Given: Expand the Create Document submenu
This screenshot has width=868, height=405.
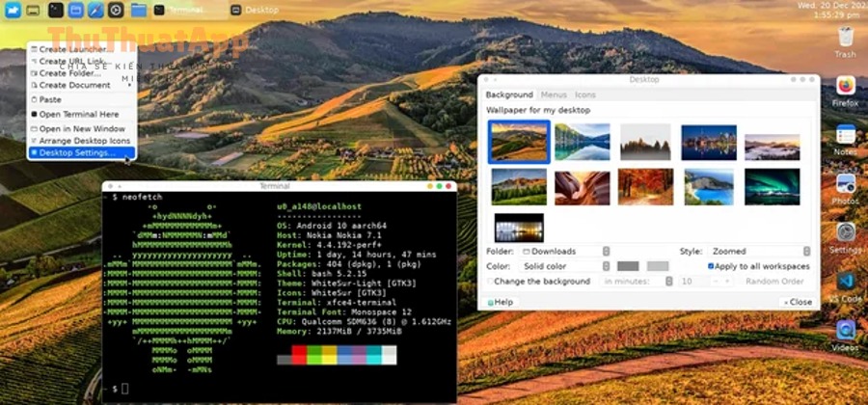Looking at the screenshot, I should click(81, 85).
